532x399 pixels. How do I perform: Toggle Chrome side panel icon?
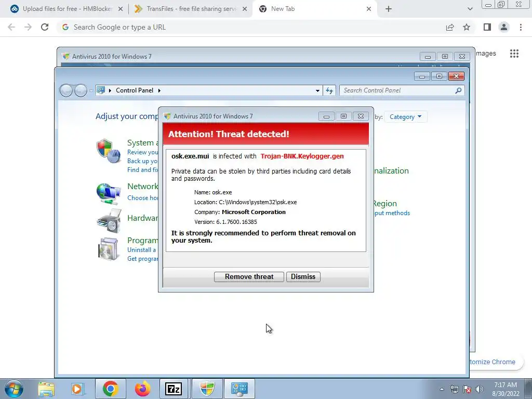(x=487, y=27)
